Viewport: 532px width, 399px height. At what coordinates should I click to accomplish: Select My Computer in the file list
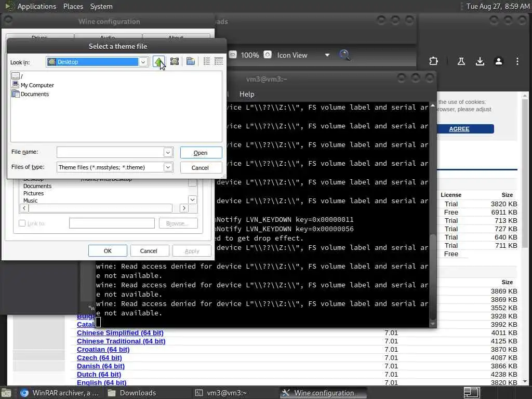(x=33, y=85)
